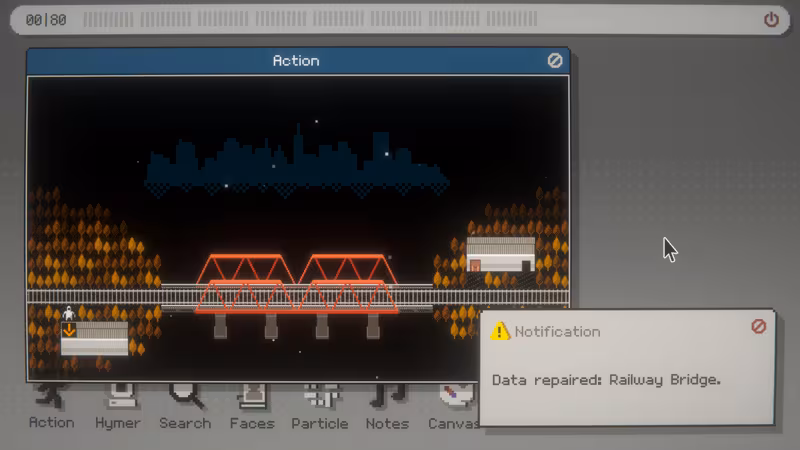The height and width of the screenshot is (450, 800).
Task: Click the red door on building
Action: [475, 266]
